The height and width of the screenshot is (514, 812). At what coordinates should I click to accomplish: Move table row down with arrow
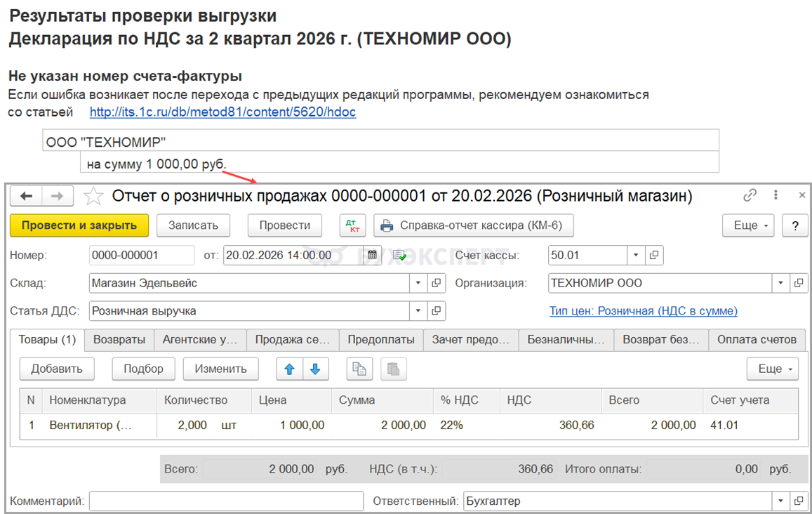click(x=315, y=369)
